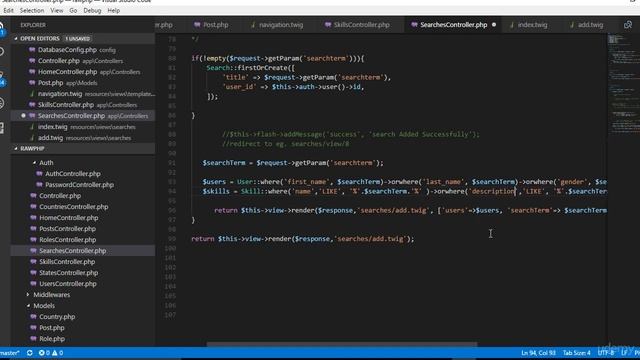Open add.twig in Open Editors list

(x=82, y=138)
